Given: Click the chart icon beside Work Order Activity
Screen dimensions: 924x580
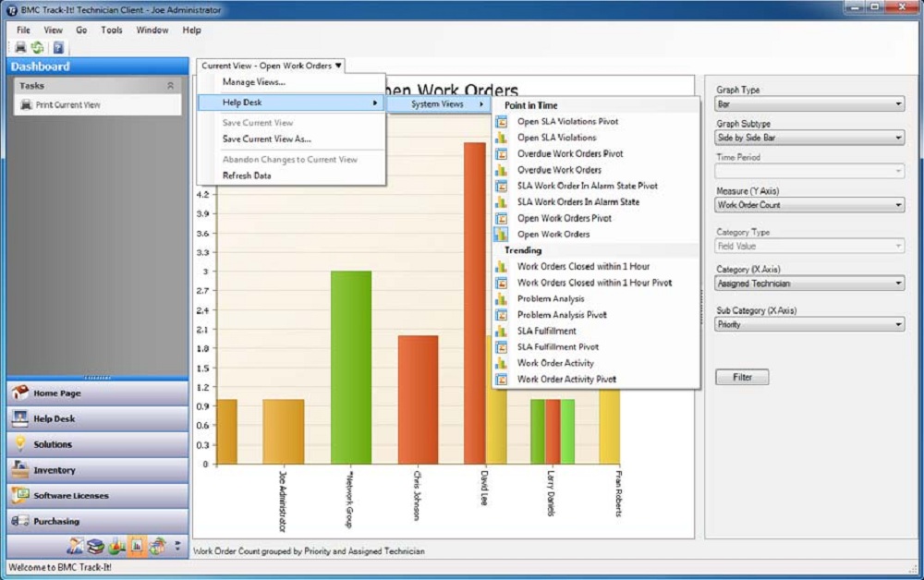Looking at the screenshot, I should [501, 363].
